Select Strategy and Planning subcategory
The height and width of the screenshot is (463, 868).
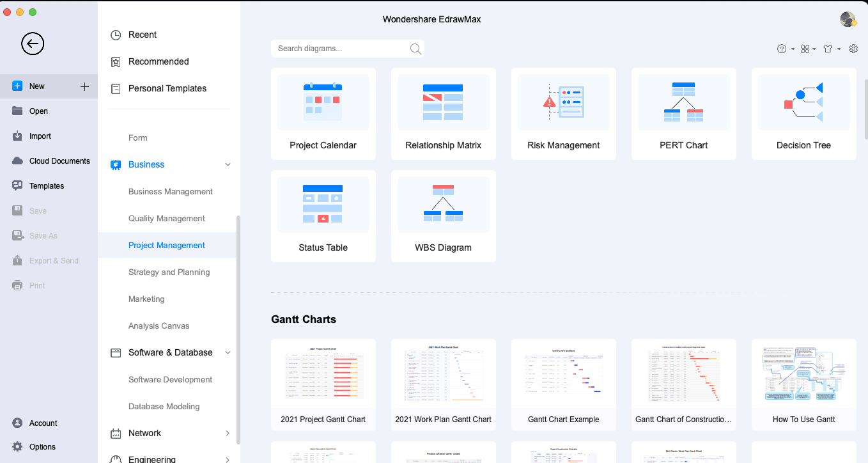coord(169,272)
